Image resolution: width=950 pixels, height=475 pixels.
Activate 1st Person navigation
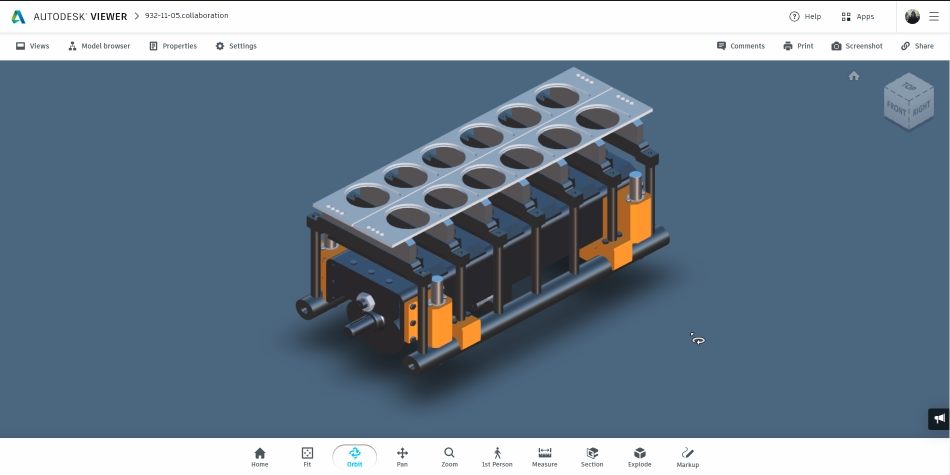pos(497,457)
